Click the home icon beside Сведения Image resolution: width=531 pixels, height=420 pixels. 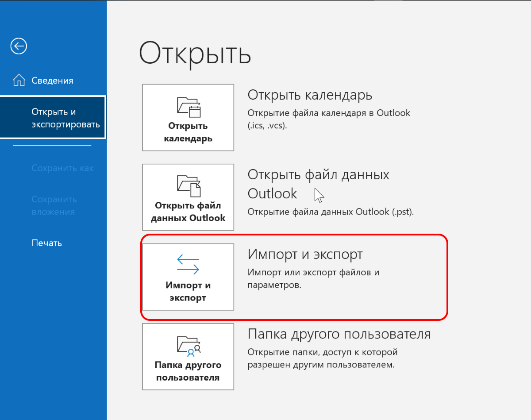pos(19,80)
